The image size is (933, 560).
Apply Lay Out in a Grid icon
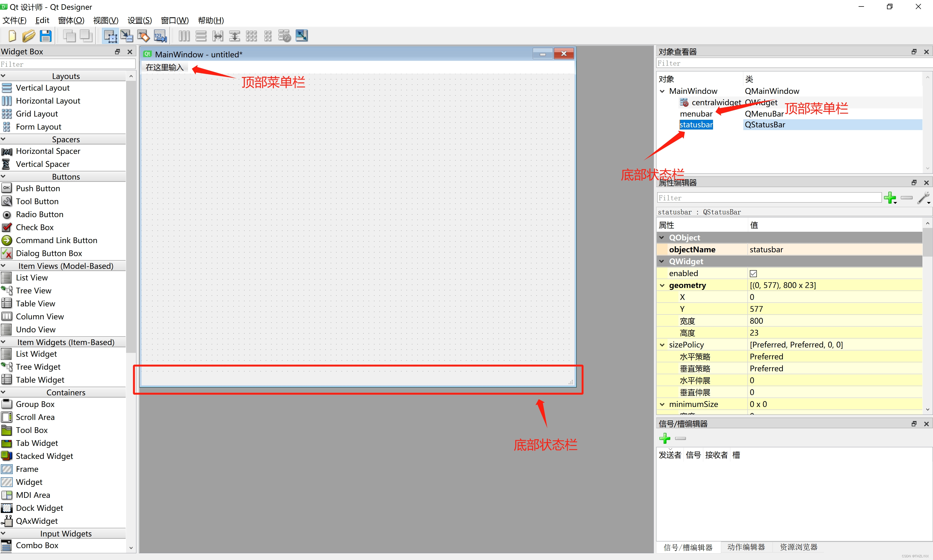pyautogui.click(x=251, y=36)
